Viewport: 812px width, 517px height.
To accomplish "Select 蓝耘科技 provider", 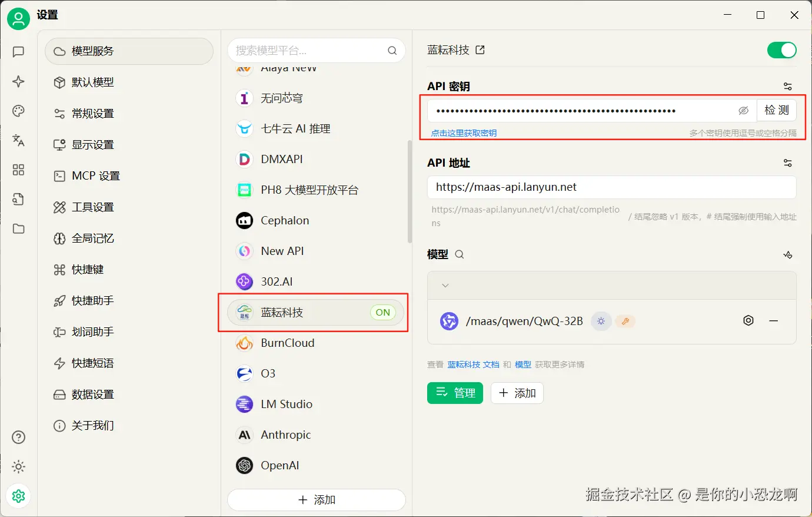I will click(317, 313).
